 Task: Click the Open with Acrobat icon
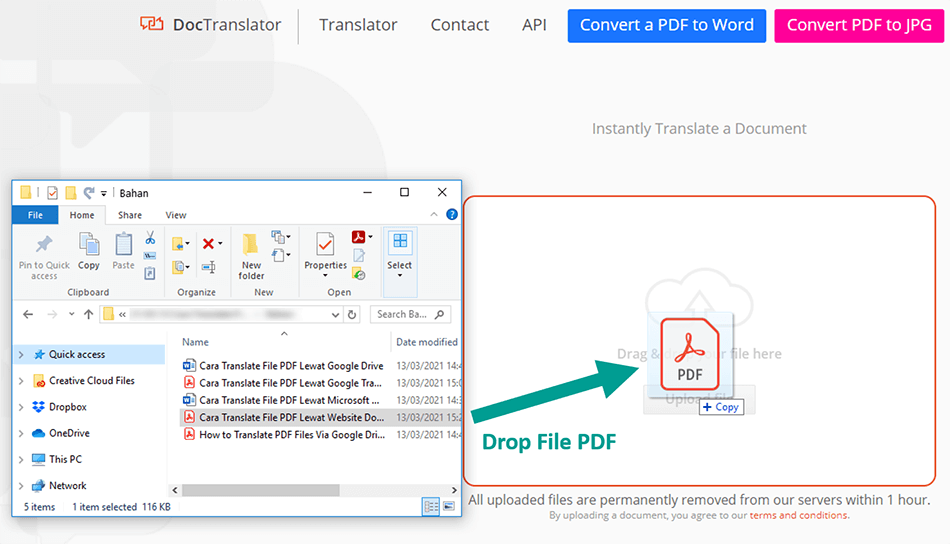359,237
